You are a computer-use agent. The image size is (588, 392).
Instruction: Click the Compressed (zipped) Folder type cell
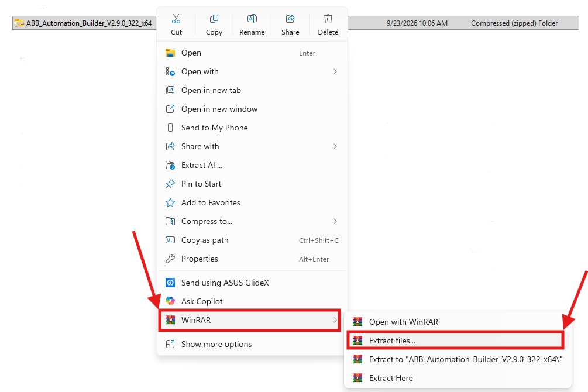point(514,23)
